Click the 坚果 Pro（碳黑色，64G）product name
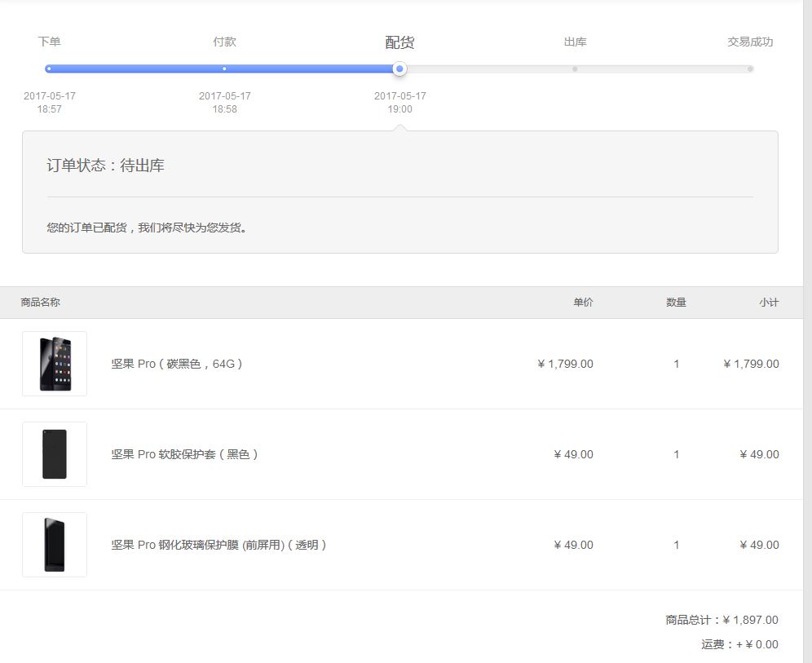Screen dimensions: 812x663 click(x=177, y=364)
